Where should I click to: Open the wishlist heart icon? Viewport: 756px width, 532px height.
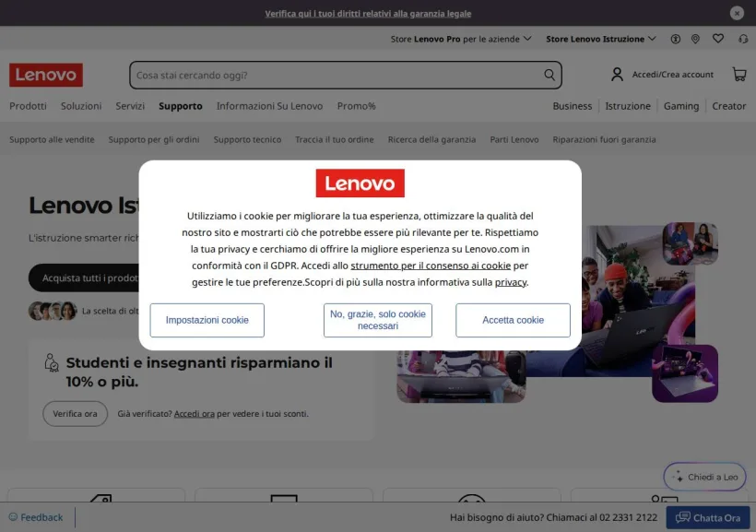click(718, 39)
